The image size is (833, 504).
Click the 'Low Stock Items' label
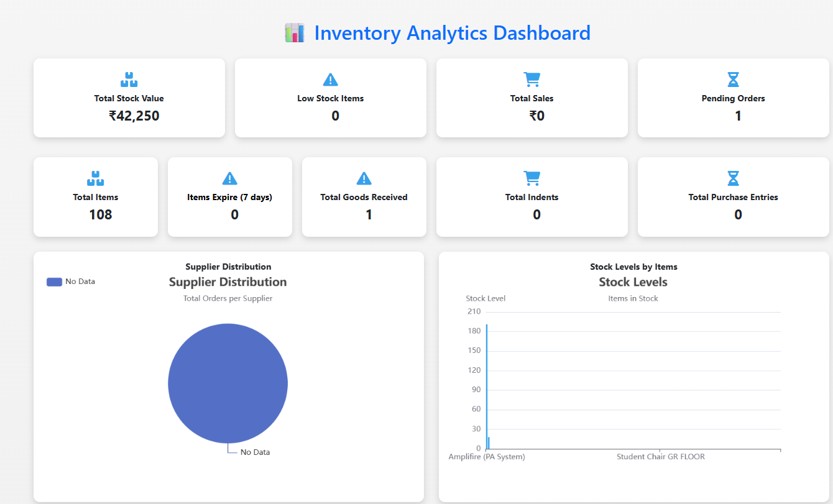click(331, 98)
